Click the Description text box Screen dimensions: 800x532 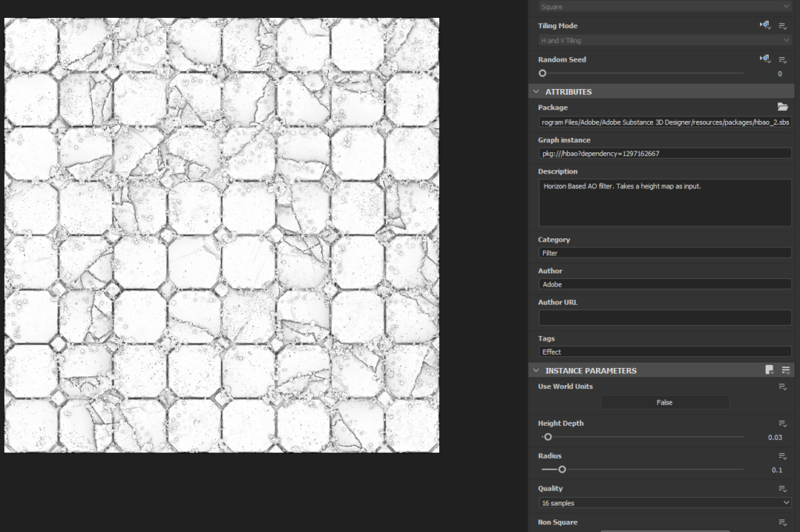[664, 202]
